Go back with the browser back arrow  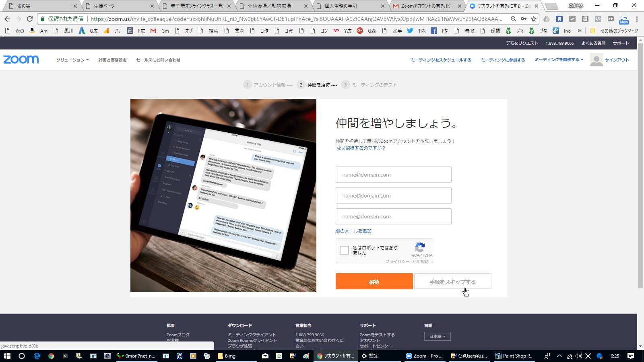tap(7, 19)
